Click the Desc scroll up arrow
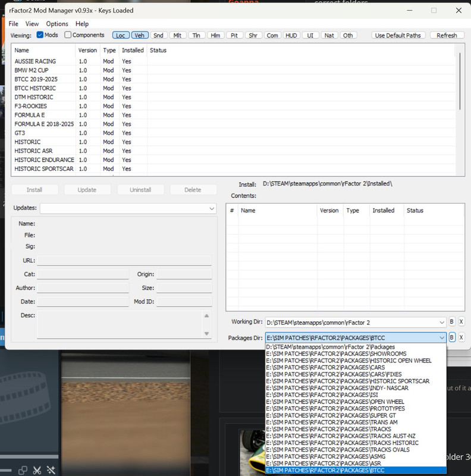The height and width of the screenshot is (476, 471). [207, 316]
